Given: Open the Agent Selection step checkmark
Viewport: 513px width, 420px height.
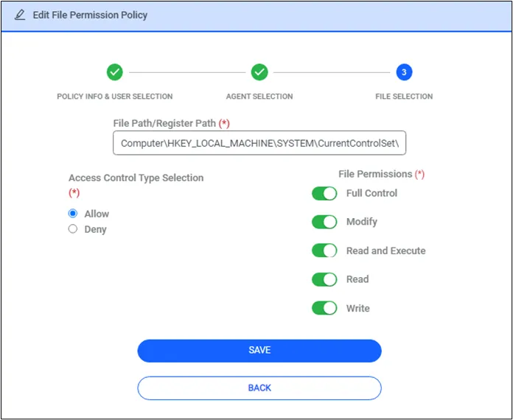Looking at the screenshot, I should (259, 72).
